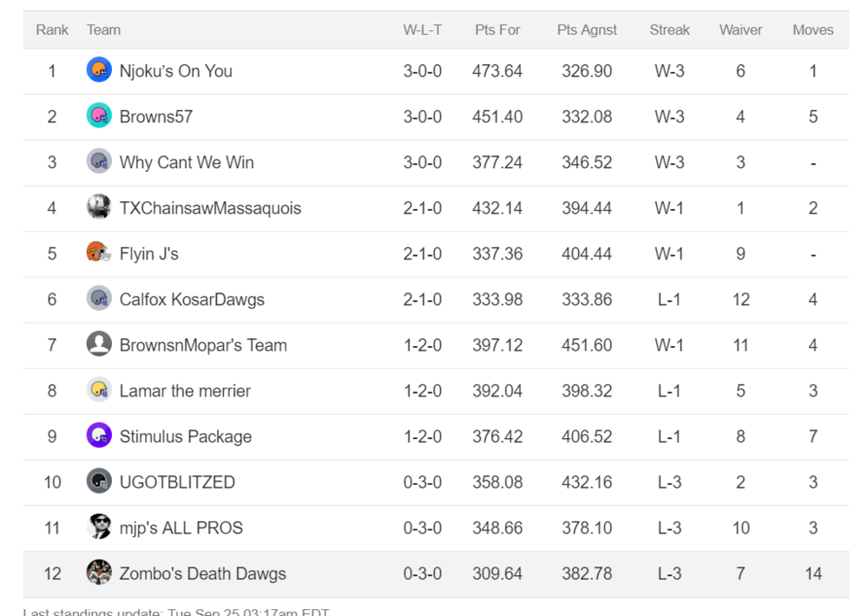Sort standings by Pts Agnst header
Image resolution: width=868 pixels, height=616 pixels.
click(x=587, y=29)
